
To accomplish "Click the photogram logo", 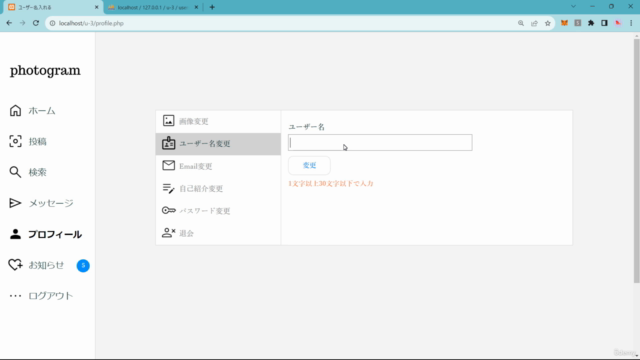I will click(45, 71).
